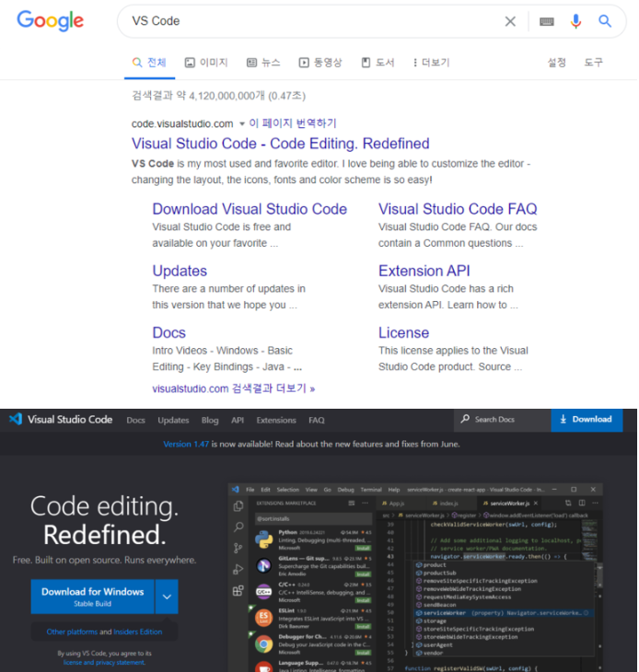Click the split editor icon

(582, 503)
